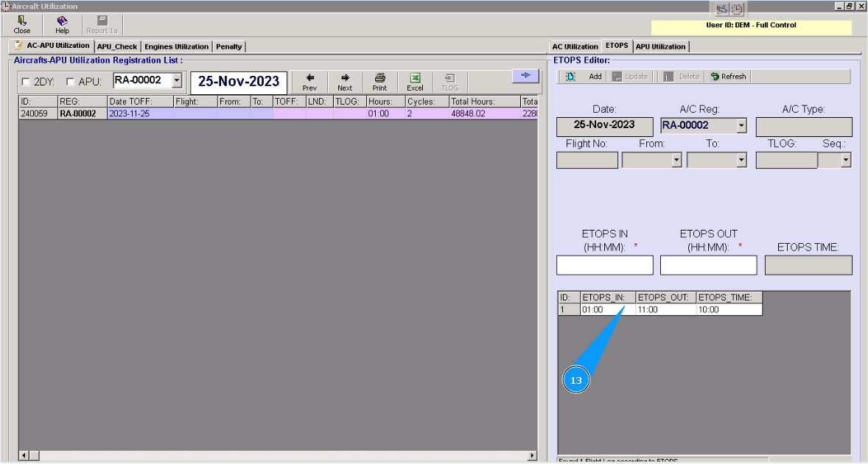Click the ETOPS OUT time field
Viewport: 868px width, 464px height.
click(709, 265)
